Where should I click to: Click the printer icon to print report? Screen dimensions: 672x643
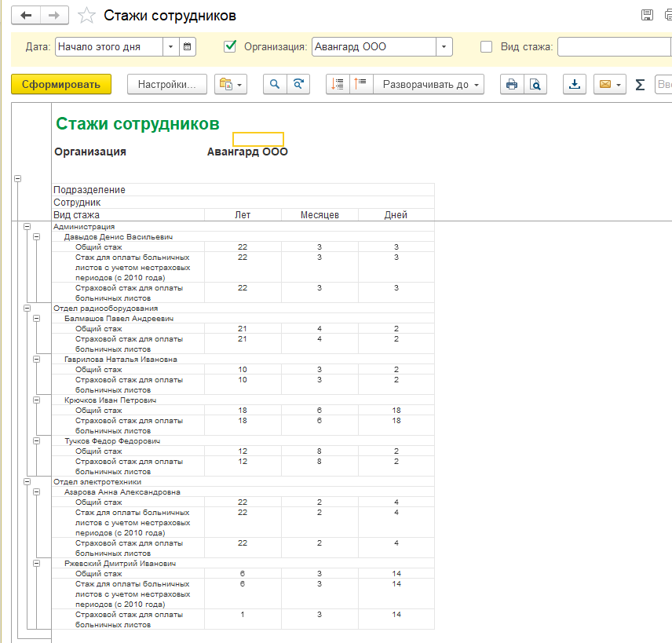[512, 85]
